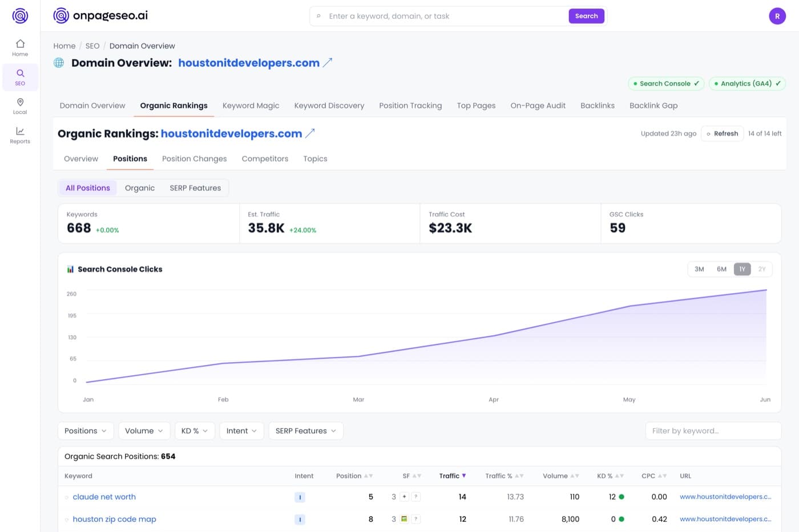Switch to the Keyword Magic tab

251,105
